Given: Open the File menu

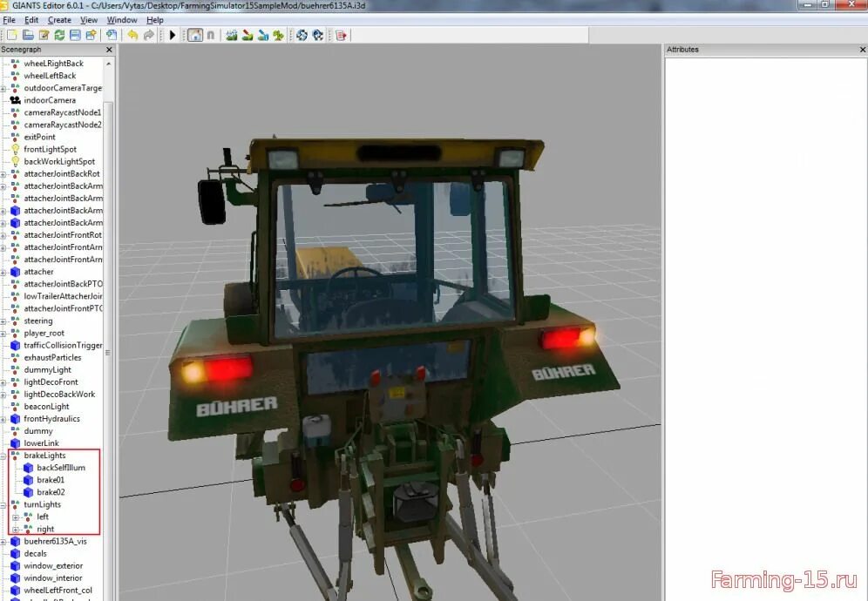Looking at the screenshot, I should click(x=9, y=20).
